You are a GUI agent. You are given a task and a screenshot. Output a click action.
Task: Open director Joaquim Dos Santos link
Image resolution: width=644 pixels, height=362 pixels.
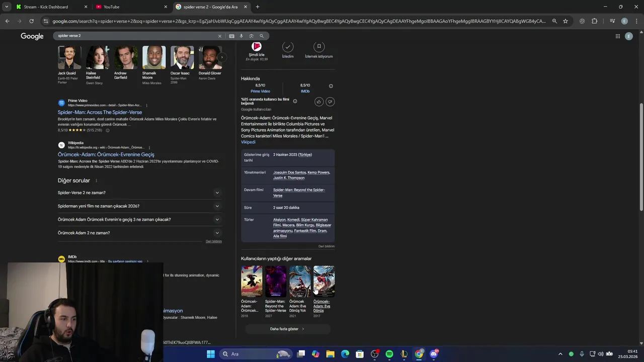289,172
